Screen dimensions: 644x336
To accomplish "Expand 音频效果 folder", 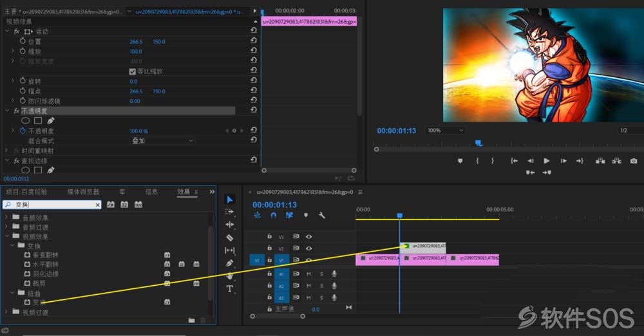I will [6, 217].
